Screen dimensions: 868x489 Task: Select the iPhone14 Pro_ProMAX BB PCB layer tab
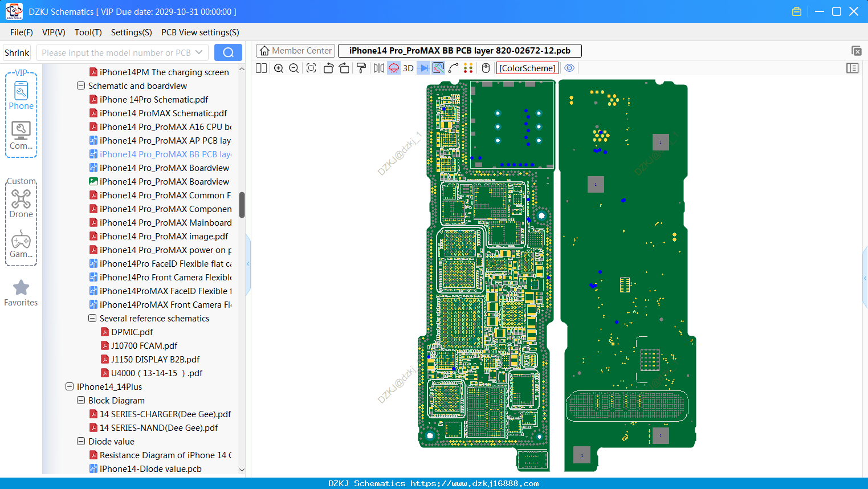click(459, 51)
